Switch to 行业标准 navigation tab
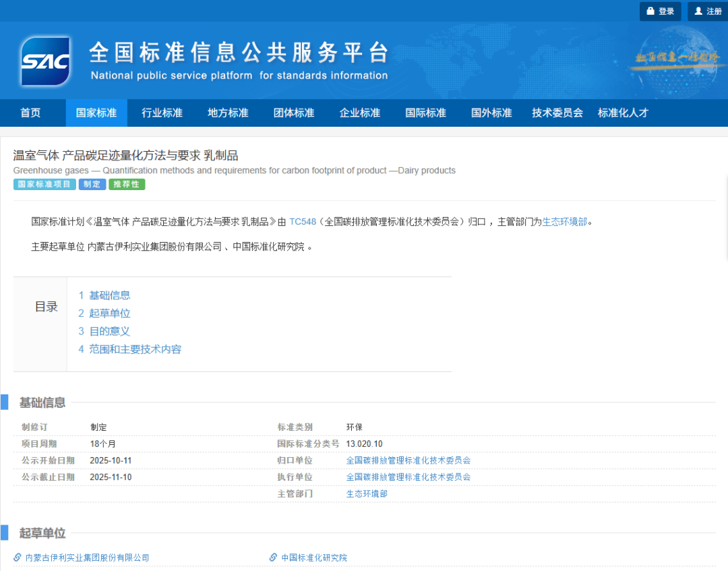 coord(162,113)
